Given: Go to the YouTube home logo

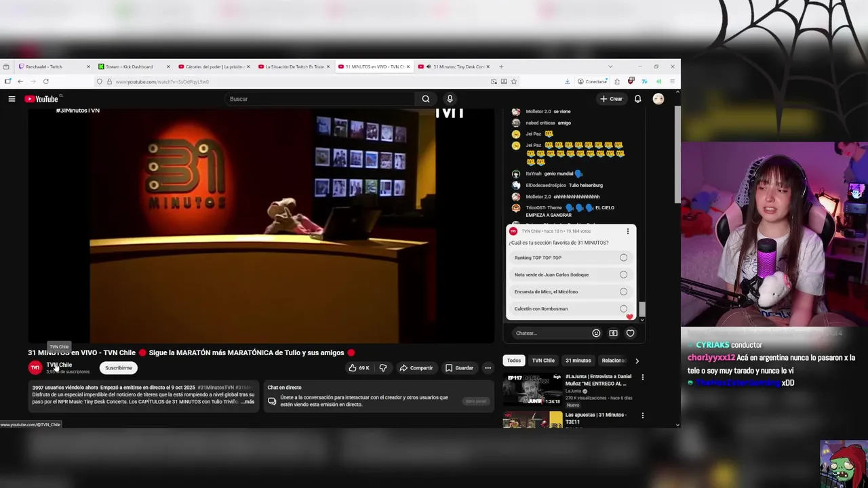Looking at the screenshot, I should 41,99.
